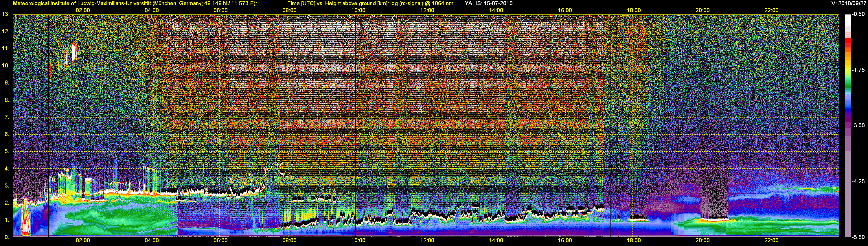Pick the 7. km height axis label

point(7,117)
